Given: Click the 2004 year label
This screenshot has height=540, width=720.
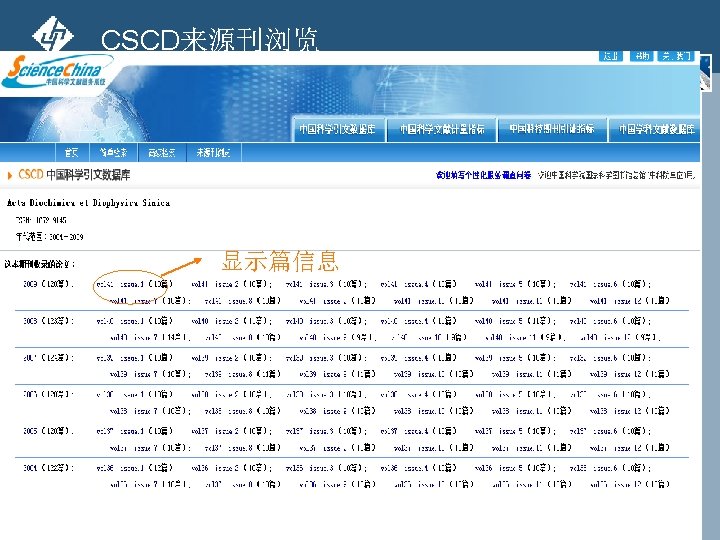Looking at the screenshot, I should 48,468.
